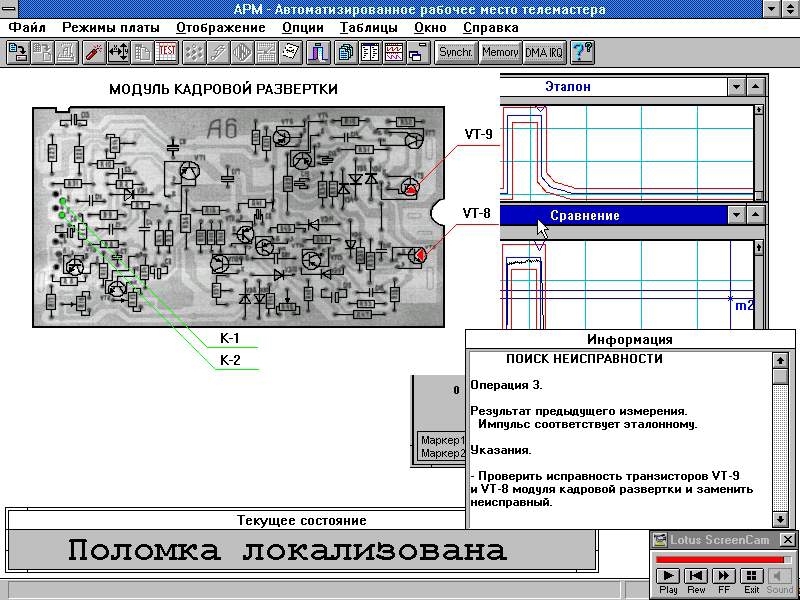Click the red probe toolbar icon
Viewport: 800px width, 600px height.
(94, 52)
